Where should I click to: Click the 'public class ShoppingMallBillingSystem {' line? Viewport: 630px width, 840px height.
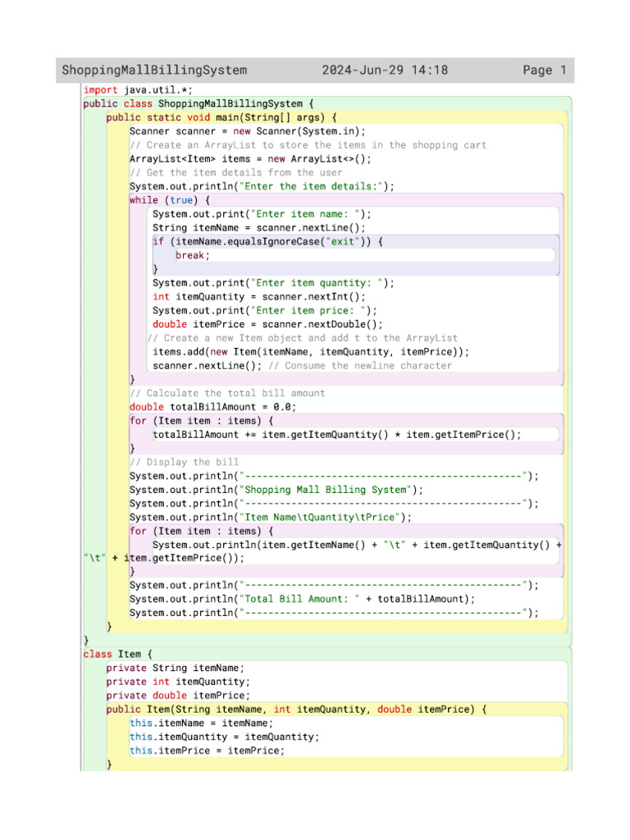click(199, 104)
